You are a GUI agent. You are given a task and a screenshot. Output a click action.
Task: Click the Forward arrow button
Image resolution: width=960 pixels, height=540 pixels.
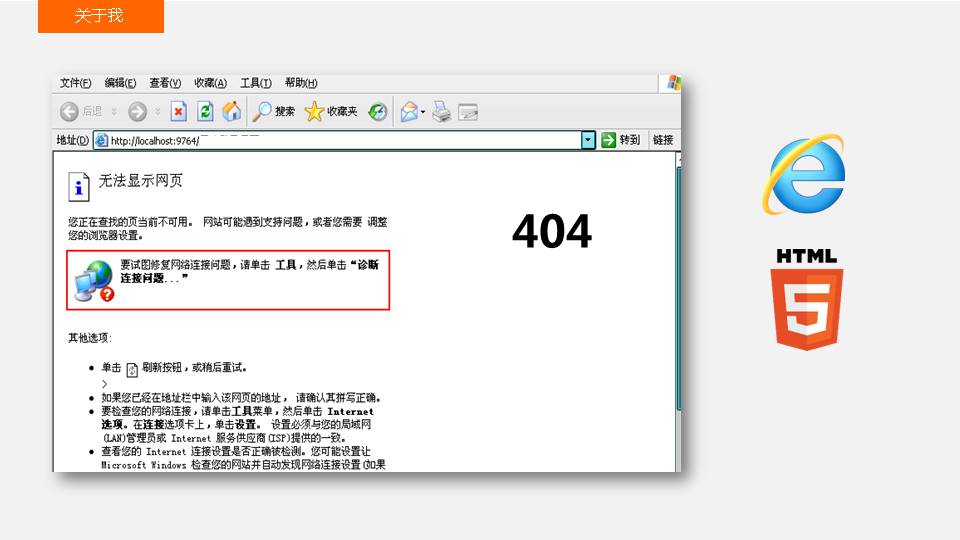click(x=137, y=111)
